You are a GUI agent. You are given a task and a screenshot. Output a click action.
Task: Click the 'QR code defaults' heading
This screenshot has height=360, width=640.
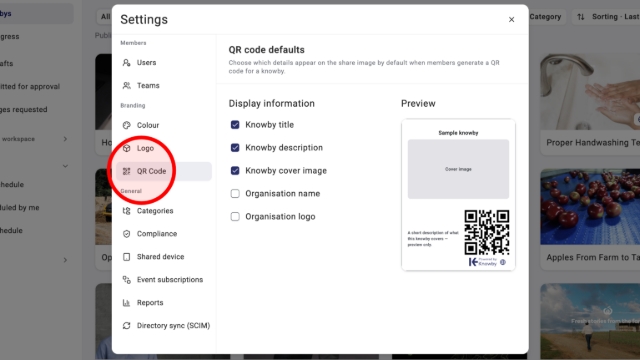tap(267, 50)
